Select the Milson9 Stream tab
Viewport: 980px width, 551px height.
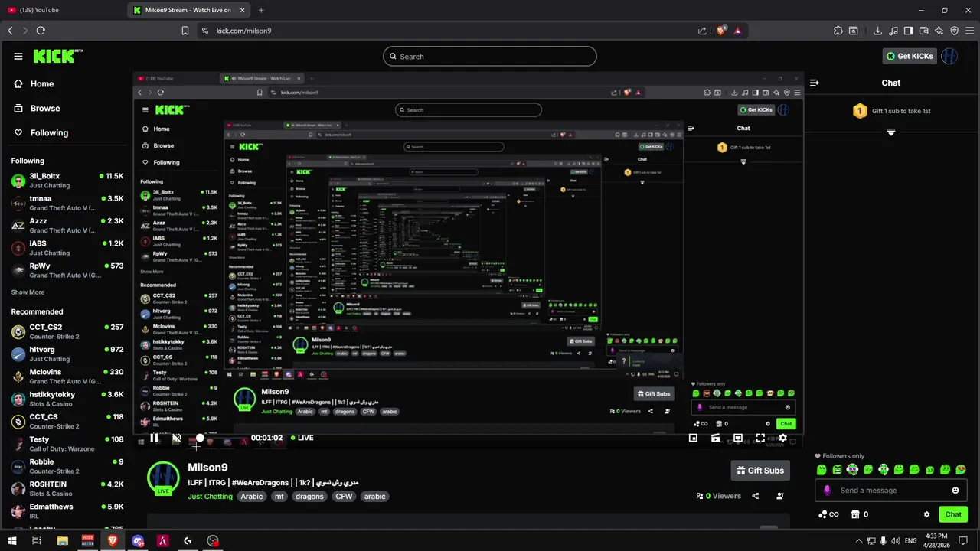coord(188,10)
